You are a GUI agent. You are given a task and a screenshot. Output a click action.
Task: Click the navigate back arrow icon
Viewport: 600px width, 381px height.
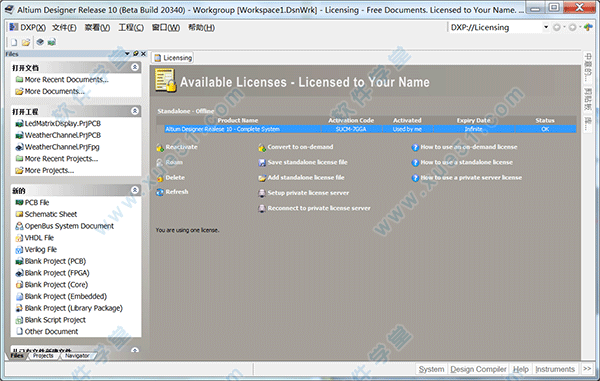point(557,27)
